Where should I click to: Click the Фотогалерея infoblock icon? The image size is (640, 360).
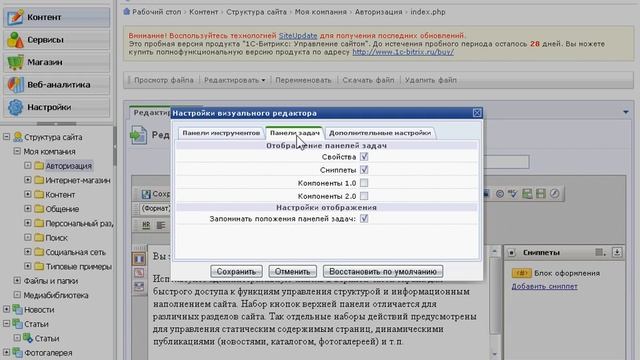tap(17, 352)
